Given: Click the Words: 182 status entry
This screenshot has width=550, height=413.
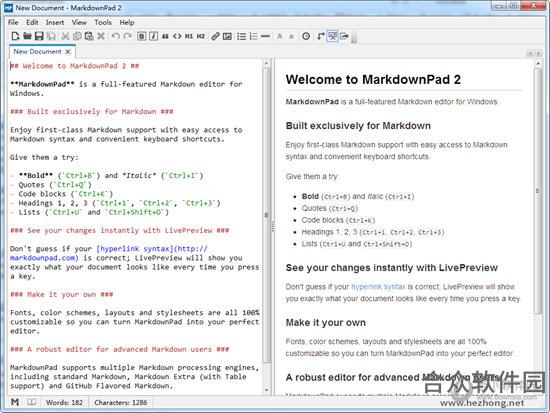Looking at the screenshot, I should pos(64,402).
